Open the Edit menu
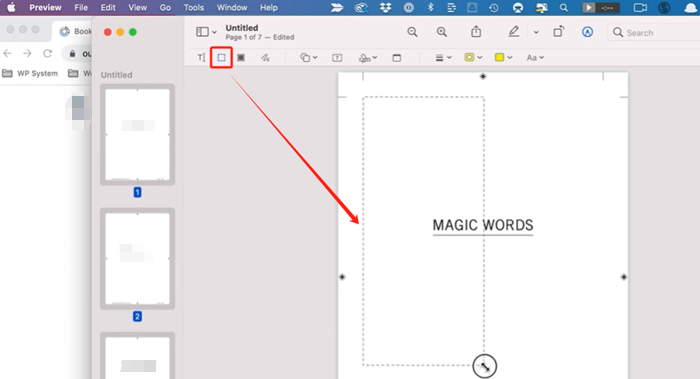 coord(108,8)
